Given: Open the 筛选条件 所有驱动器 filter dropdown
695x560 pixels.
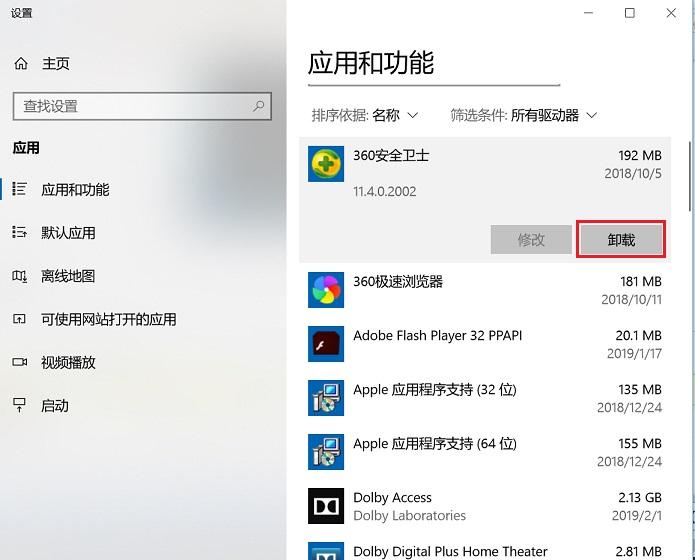Looking at the screenshot, I should pos(524,115).
